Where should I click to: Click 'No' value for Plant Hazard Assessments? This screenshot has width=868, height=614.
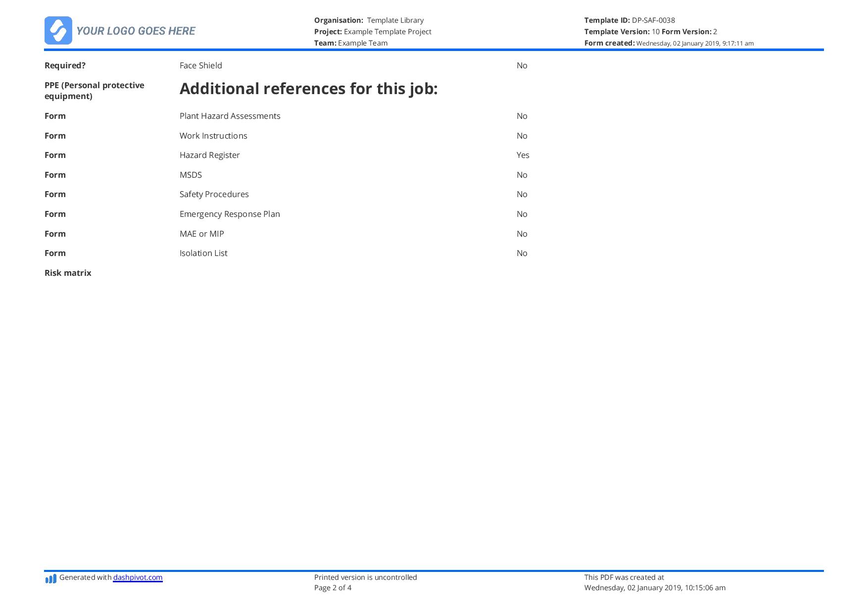[522, 116]
